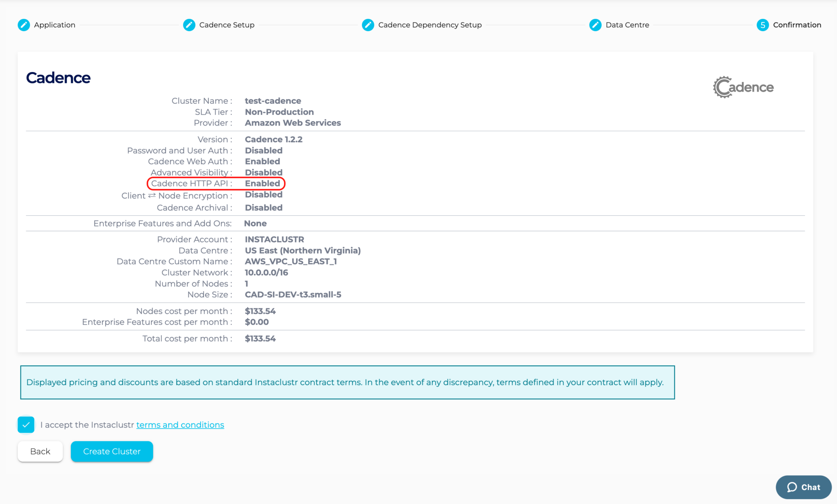Click the Data Centre step label
Screen dimensions: 837x504
click(x=627, y=25)
